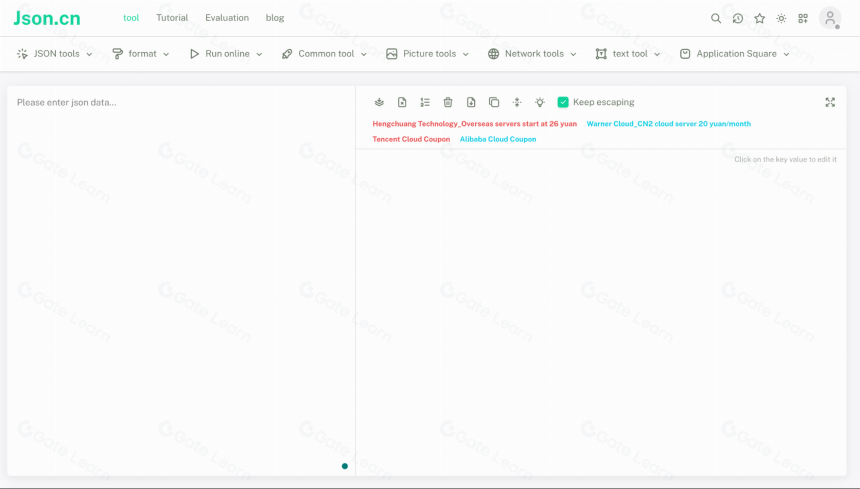Viewport: 860px width, 489px height.
Task: Expand the Picture tools dropdown chevron
Action: pos(466,54)
